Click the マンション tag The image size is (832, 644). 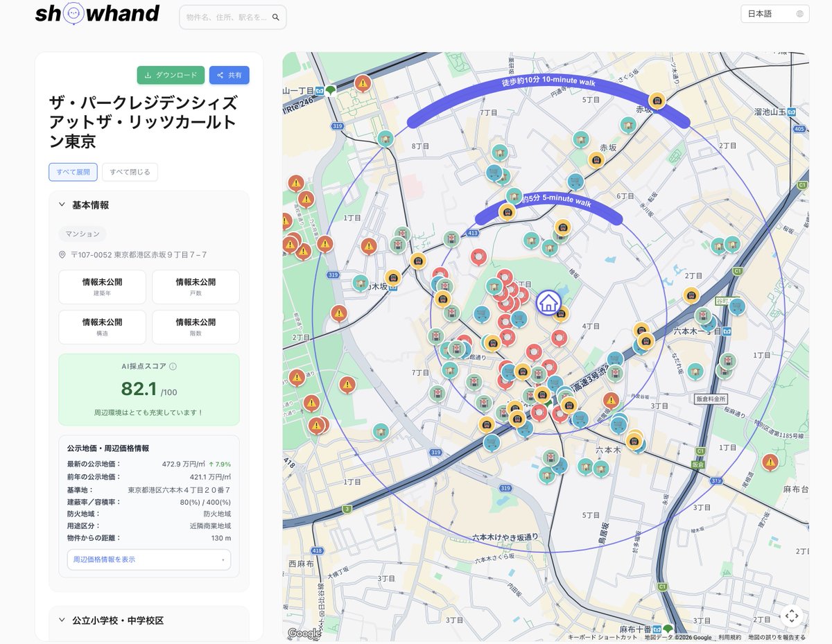(x=83, y=234)
